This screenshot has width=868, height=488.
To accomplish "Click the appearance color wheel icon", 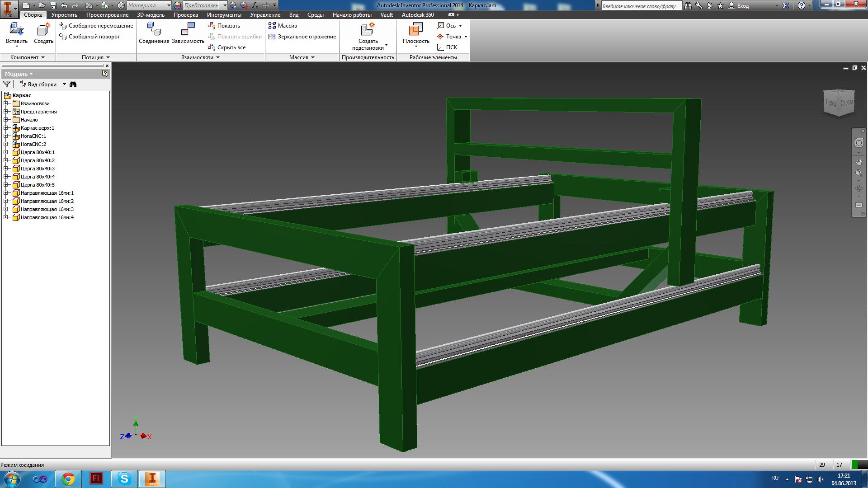I will pyautogui.click(x=177, y=5).
